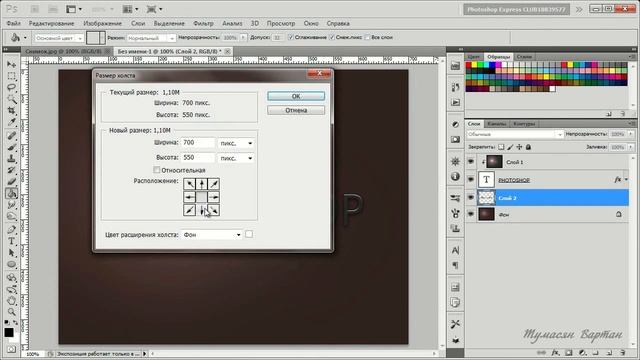This screenshot has width=640, height=360.
Task: Select the History Brush tool
Action: point(11,170)
